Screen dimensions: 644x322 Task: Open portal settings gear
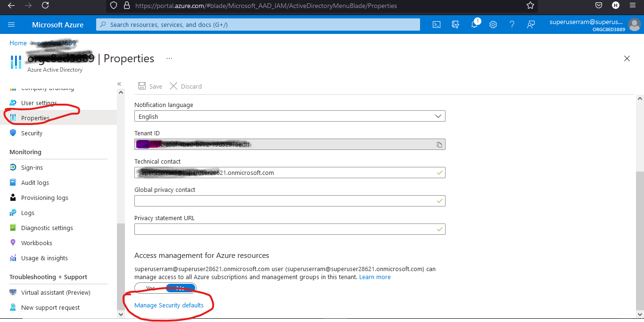(493, 25)
